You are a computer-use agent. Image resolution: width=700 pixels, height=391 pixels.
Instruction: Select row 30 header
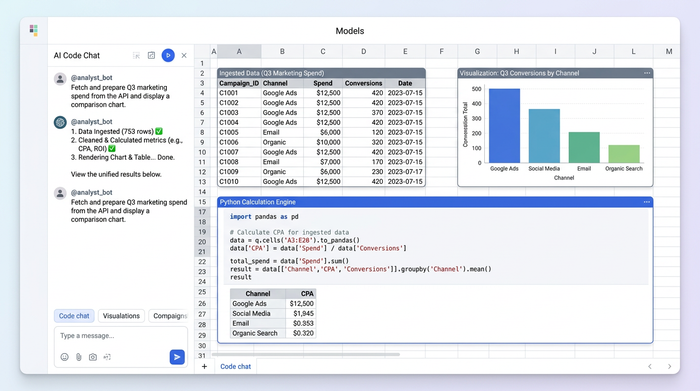202,345
